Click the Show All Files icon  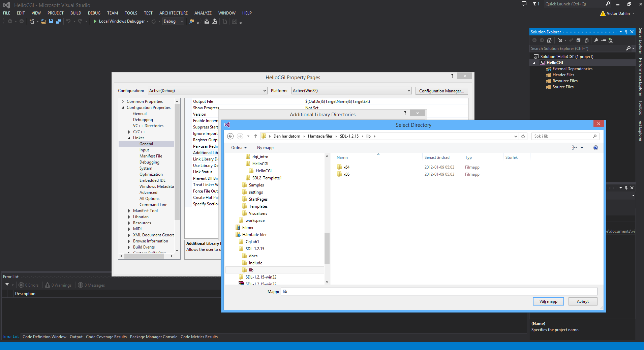(x=586, y=40)
